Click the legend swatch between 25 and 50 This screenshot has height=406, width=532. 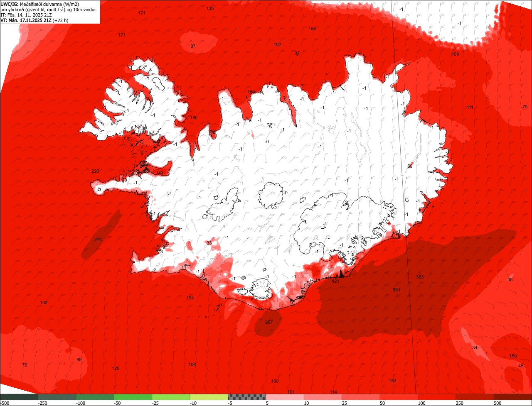coord(361,397)
